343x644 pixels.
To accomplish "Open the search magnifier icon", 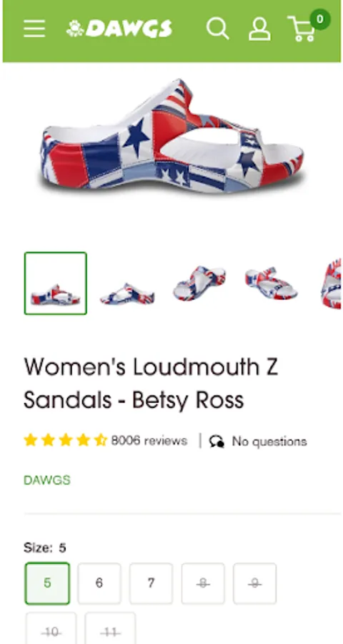I will (x=217, y=29).
